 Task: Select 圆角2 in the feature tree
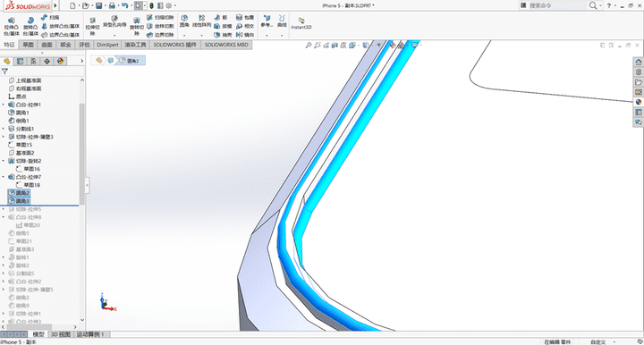[19, 193]
